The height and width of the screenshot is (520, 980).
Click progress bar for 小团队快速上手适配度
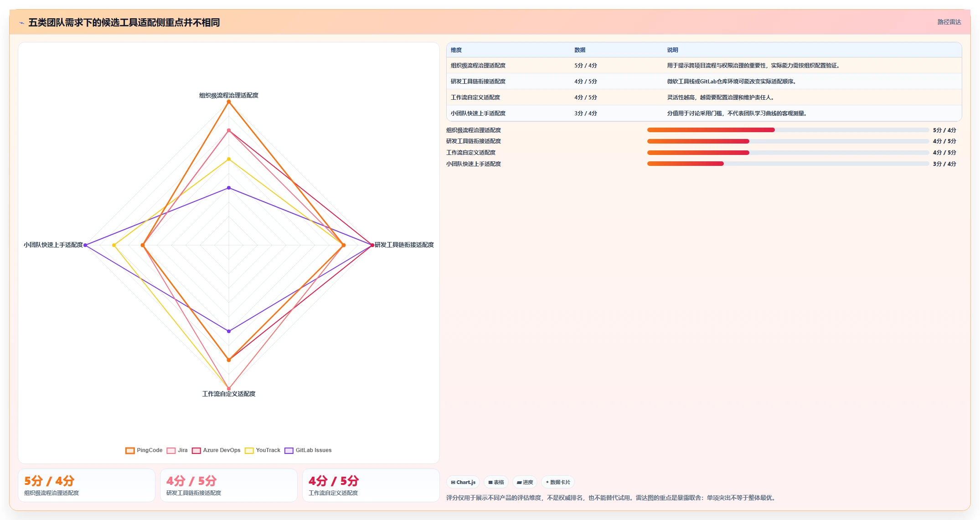(788, 164)
